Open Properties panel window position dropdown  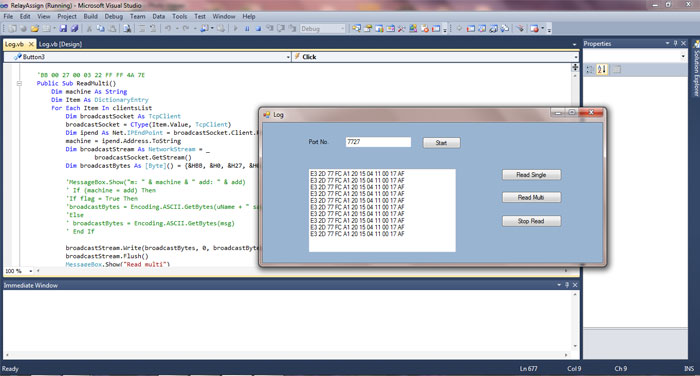click(x=667, y=43)
